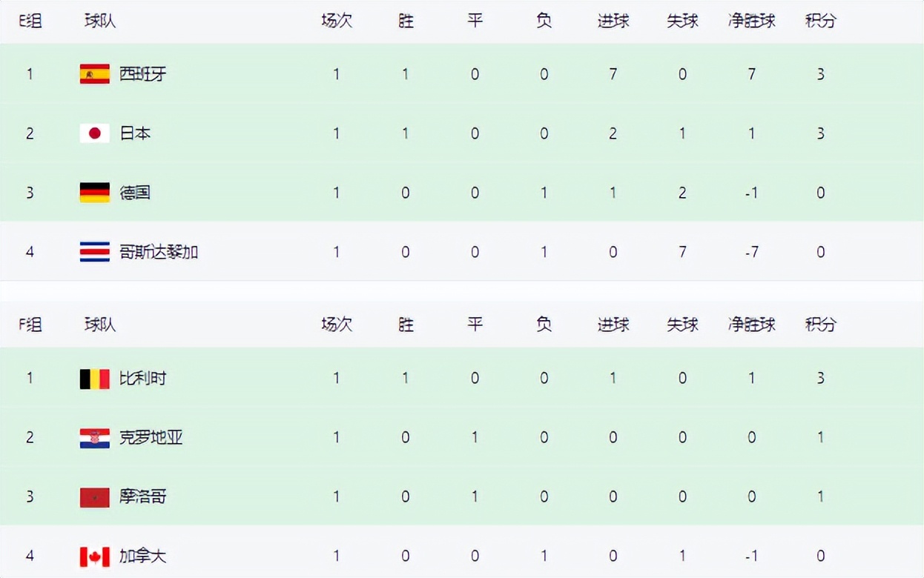The image size is (924, 578).
Task: Click the Japan flag icon
Action: pos(95,133)
